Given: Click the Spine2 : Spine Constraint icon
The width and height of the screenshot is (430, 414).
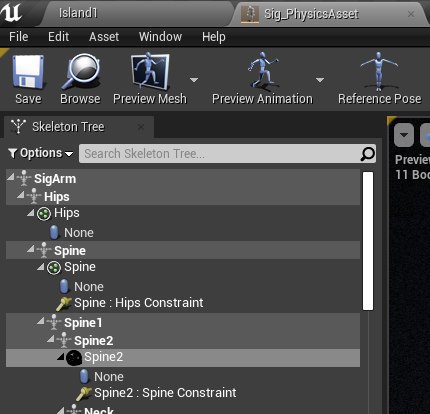Looking at the screenshot, I should coord(84,393).
